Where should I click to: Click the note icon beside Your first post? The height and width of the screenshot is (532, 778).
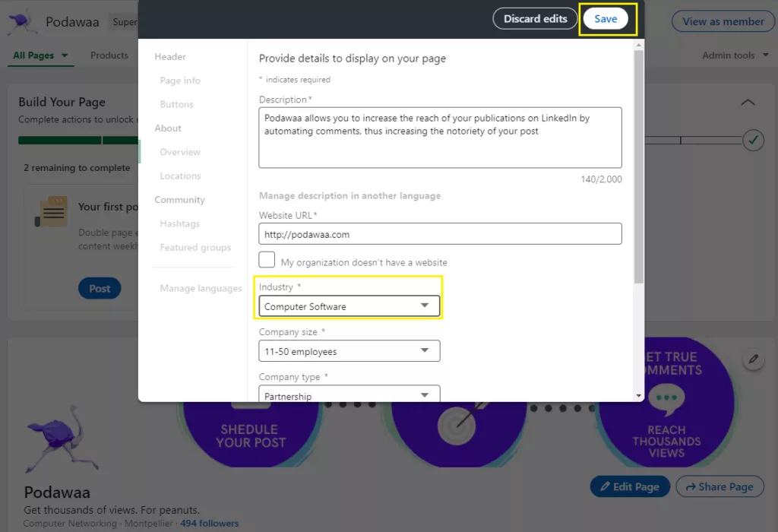click(51, 212)
